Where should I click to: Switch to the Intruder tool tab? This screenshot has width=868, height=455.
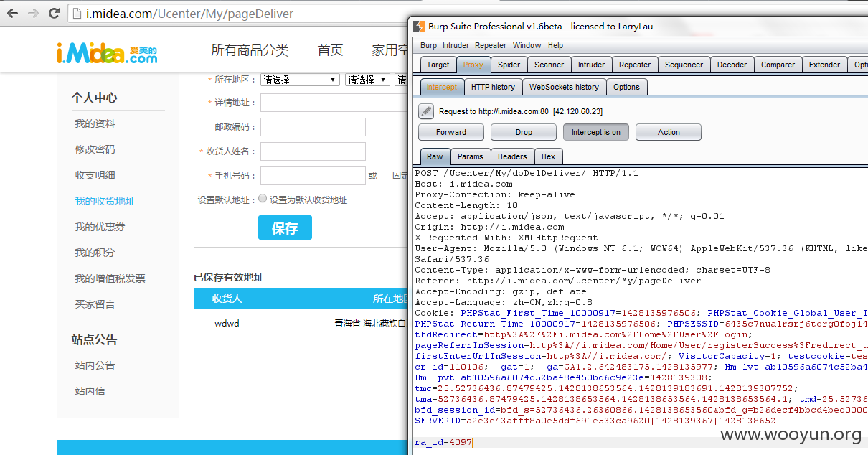(x=591, y=65)
